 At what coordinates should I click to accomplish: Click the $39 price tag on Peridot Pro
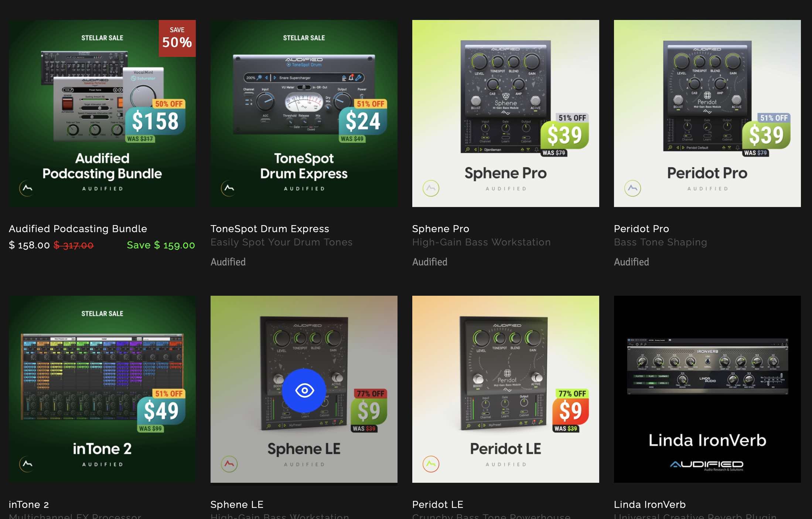pyautogui.click(x=766, y=135)
